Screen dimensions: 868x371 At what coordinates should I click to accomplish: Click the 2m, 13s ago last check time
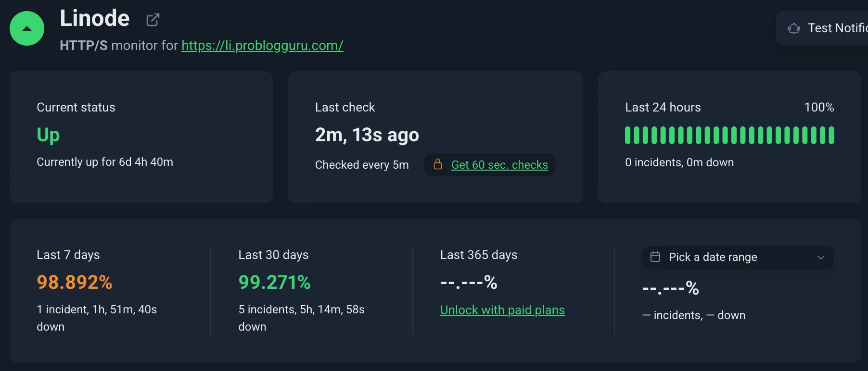pyautogui.click(x=367, y=135)
